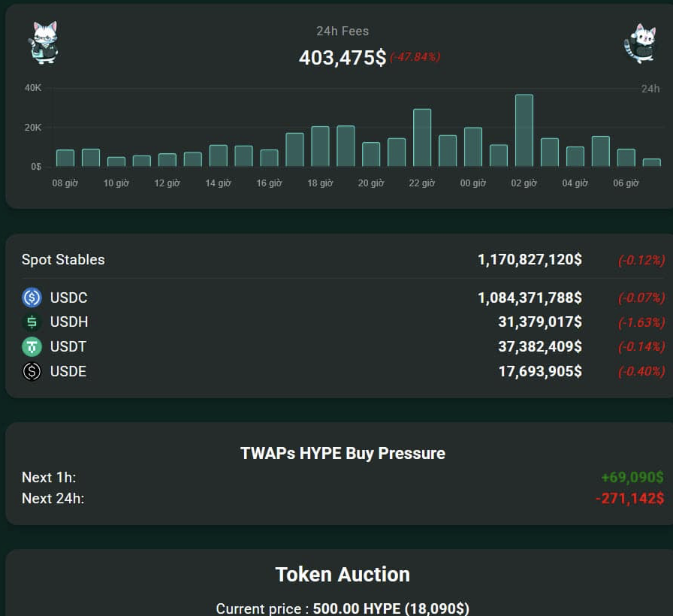The height and width of the screenshot is (616, 673).
Task: Click the cat mascot icon at top right
Action: [641, 43]
